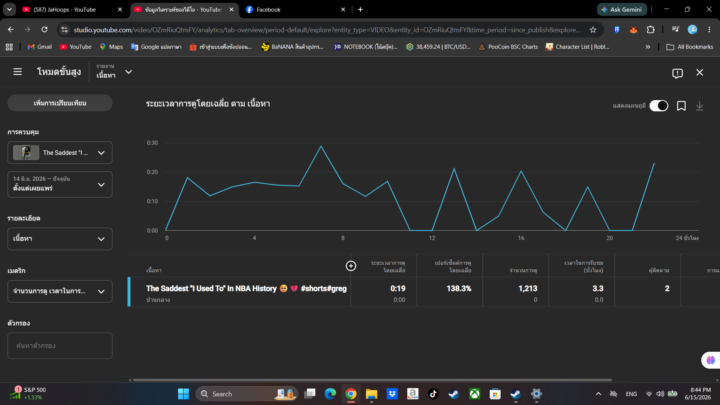Open browser extensions puzzle icon
This screenshot has width=720, height=405.
[650, 30]
